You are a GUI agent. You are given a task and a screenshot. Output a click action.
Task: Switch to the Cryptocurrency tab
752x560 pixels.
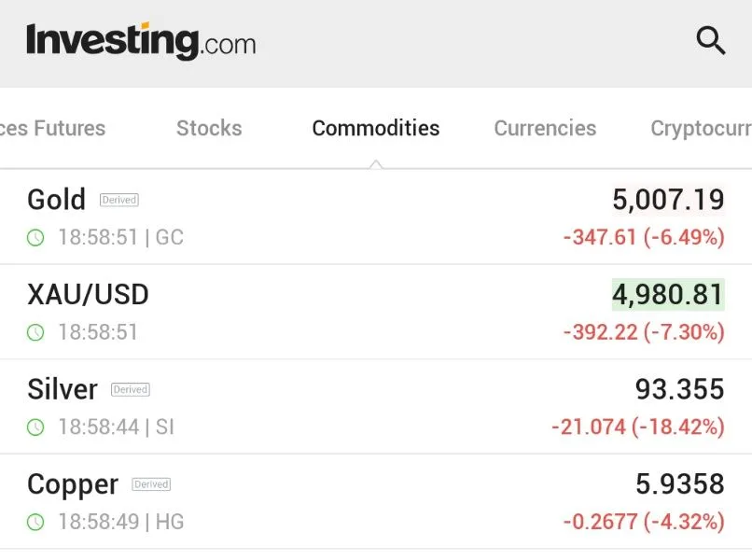[701, 128]
